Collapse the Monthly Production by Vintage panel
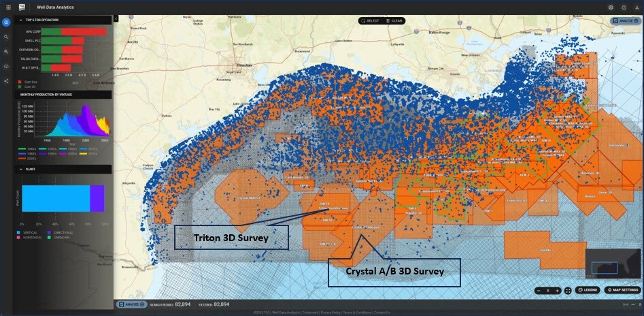Screen dimensions: 644x316 (20, 95)
